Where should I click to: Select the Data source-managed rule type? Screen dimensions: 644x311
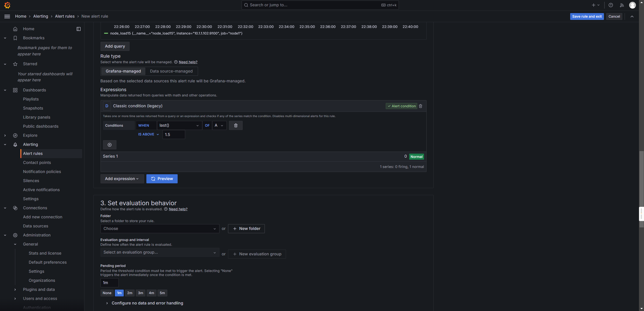point(171,71)
